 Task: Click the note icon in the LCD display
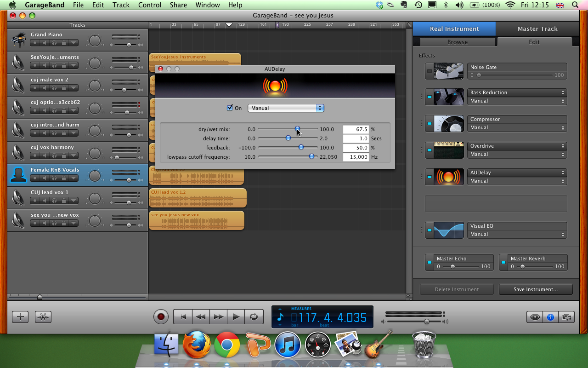click(281, 317)
